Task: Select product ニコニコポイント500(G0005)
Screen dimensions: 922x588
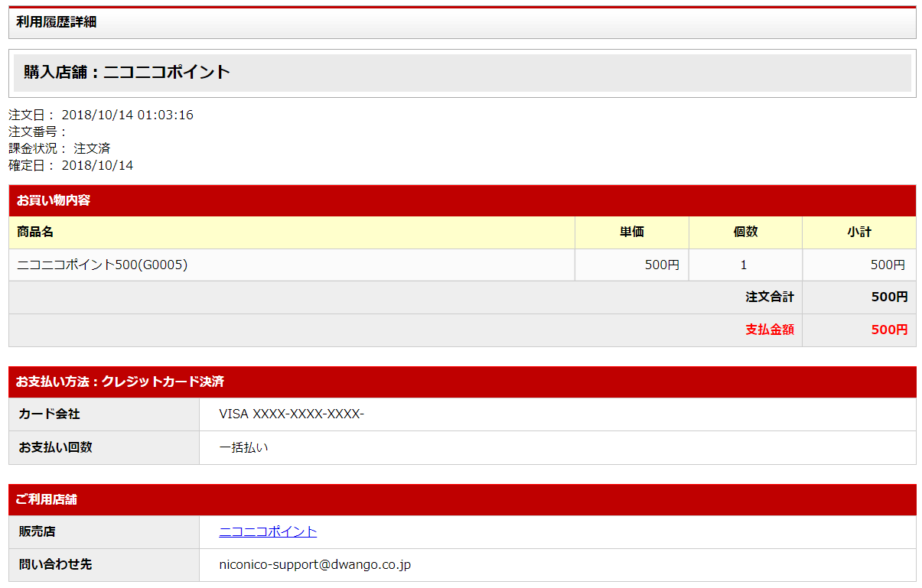Action: click(103, 265)
